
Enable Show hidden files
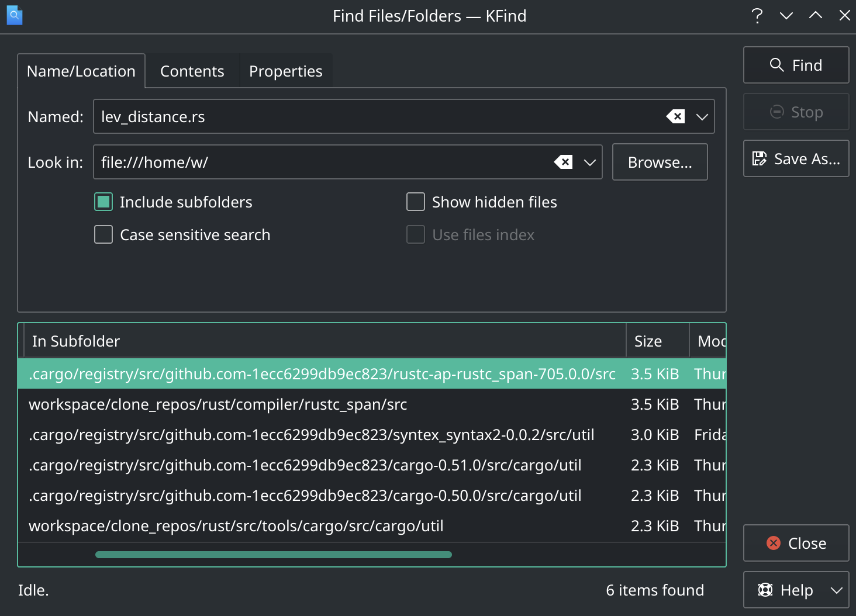(x=416, y=202)
